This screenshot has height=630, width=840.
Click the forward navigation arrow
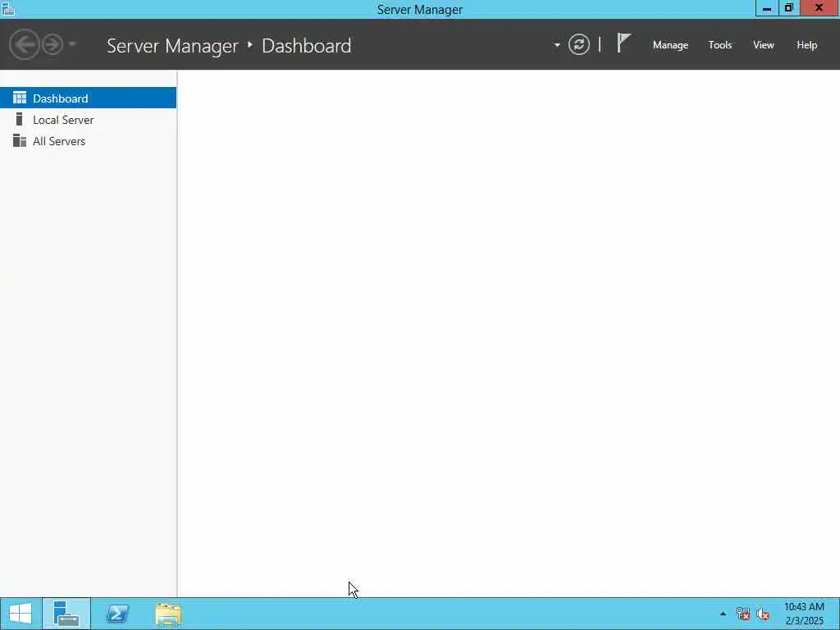click(52, 44)
